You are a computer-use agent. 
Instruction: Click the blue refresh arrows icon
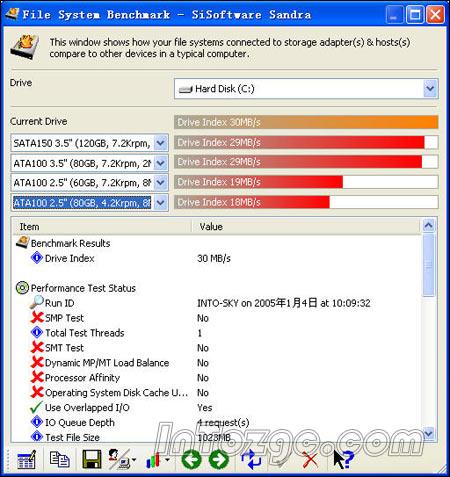point(251,459)
